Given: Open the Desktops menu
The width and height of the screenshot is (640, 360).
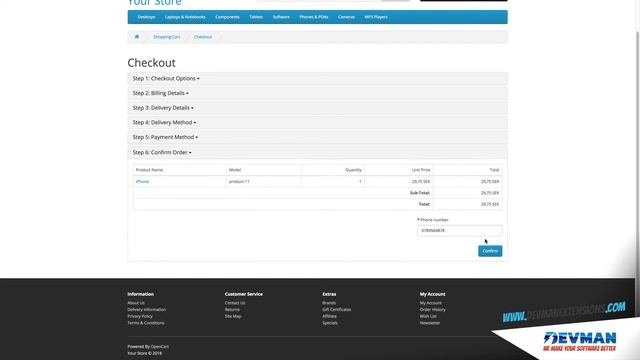Looking at the screenshot, I should pos(146,17).
